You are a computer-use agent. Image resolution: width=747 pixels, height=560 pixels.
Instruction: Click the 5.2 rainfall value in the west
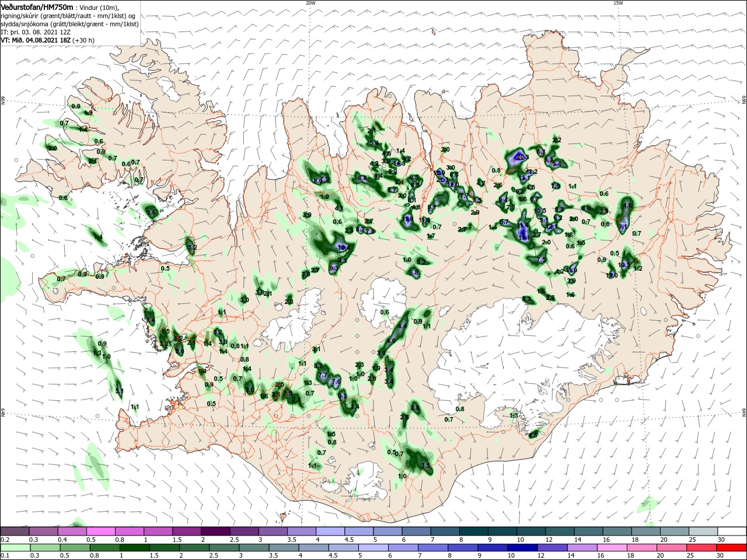click(x=193, y=247)
